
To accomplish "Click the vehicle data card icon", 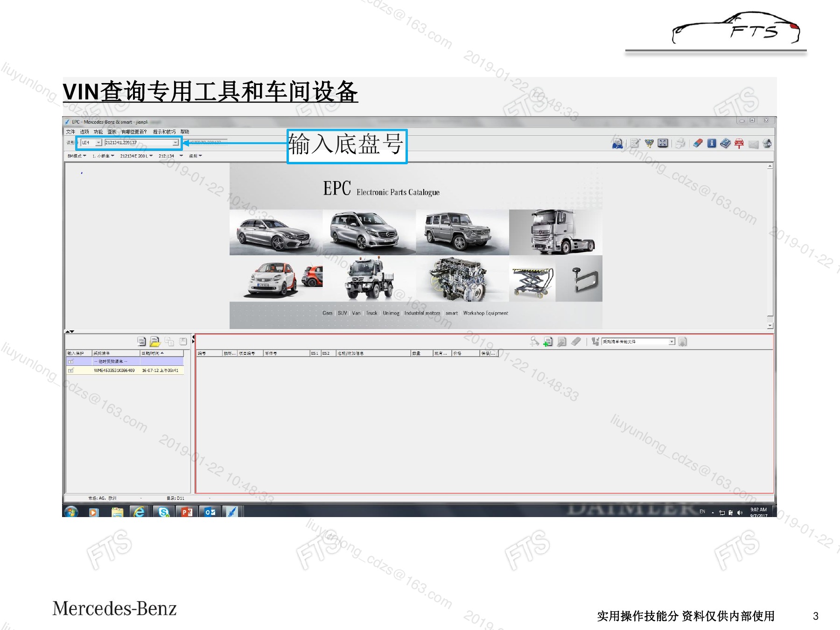I will 617,143.
